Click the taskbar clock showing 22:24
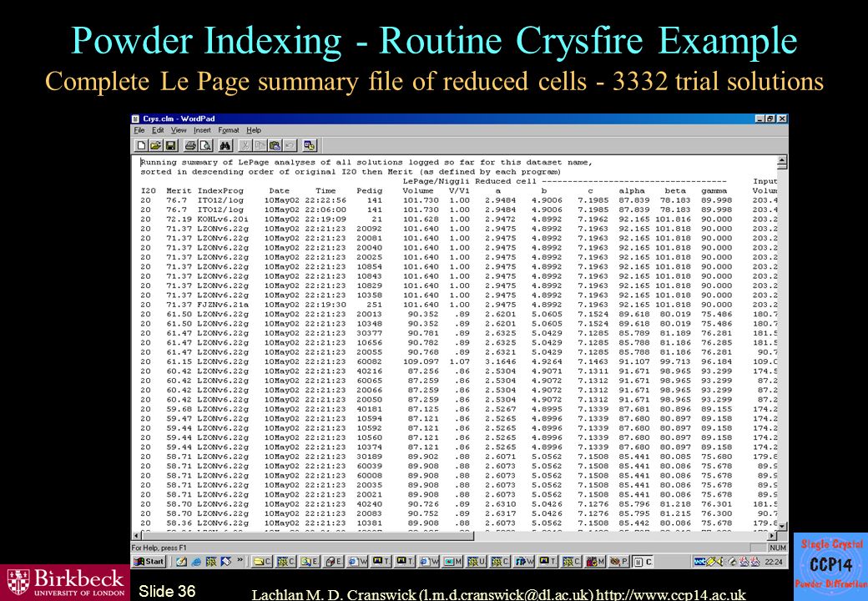Screen dimensions: 868x601 point(774,562)
